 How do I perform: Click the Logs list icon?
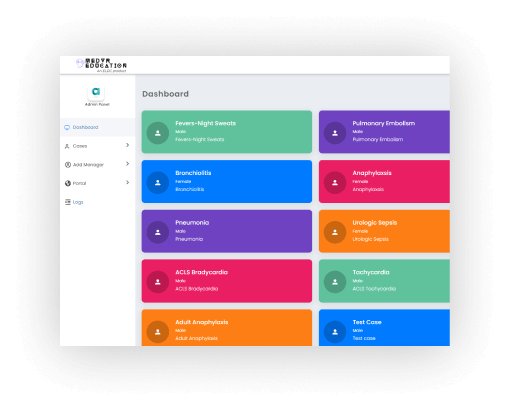tap(68, 202)
